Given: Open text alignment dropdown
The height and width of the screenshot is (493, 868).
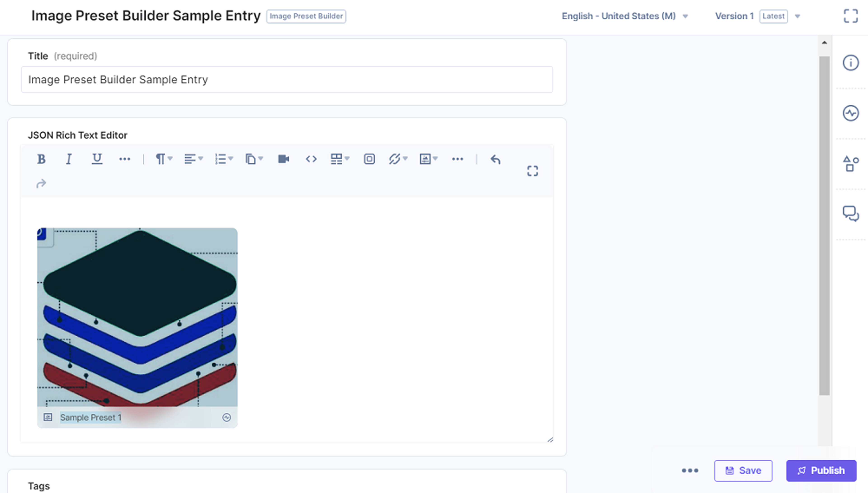Looking at the screenshot, I should (193, 159).
